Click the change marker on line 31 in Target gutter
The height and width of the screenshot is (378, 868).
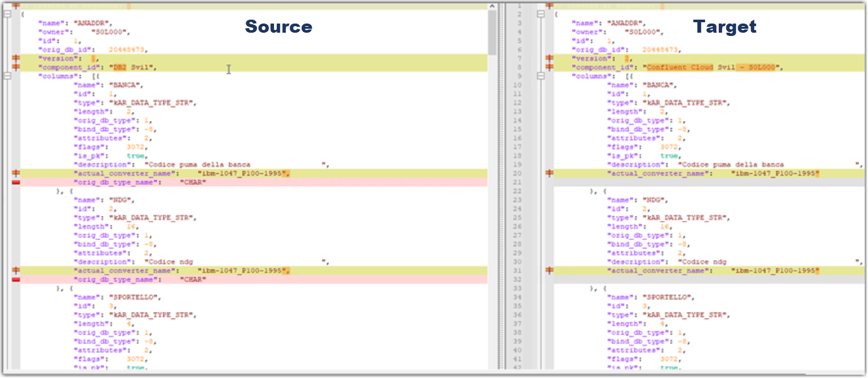[x=549, y=270]
